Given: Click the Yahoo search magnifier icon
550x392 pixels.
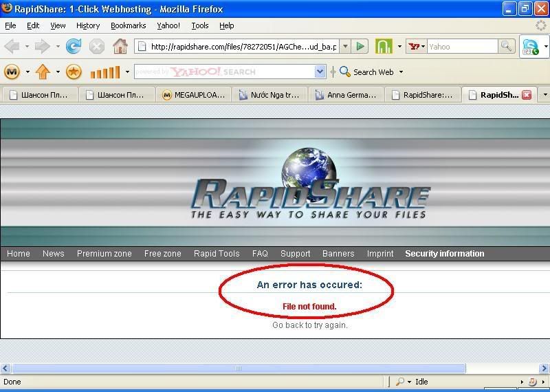Looking at the screenshot, I should [506, 47].
